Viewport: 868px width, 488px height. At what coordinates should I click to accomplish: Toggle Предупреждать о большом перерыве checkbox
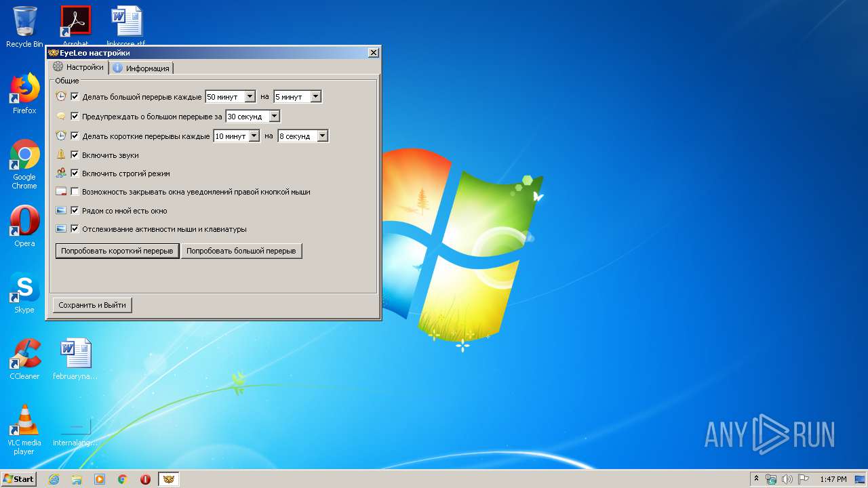click(75, 117)
